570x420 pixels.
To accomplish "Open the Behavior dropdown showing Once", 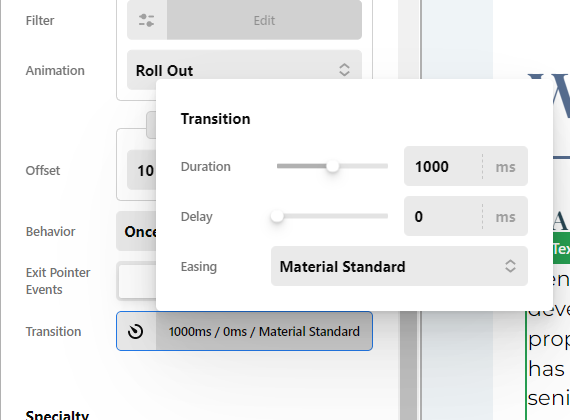I will (136, 231).
